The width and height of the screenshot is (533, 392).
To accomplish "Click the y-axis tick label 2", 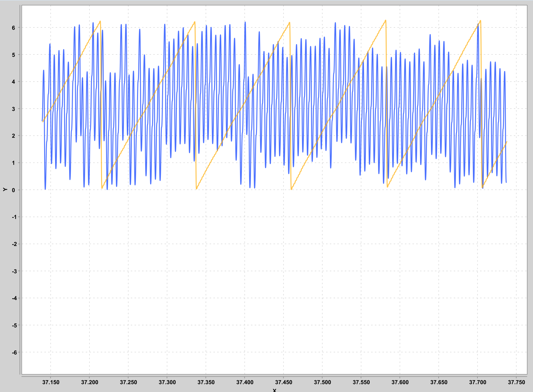I will pyautogui.click(x=13, y=136).
